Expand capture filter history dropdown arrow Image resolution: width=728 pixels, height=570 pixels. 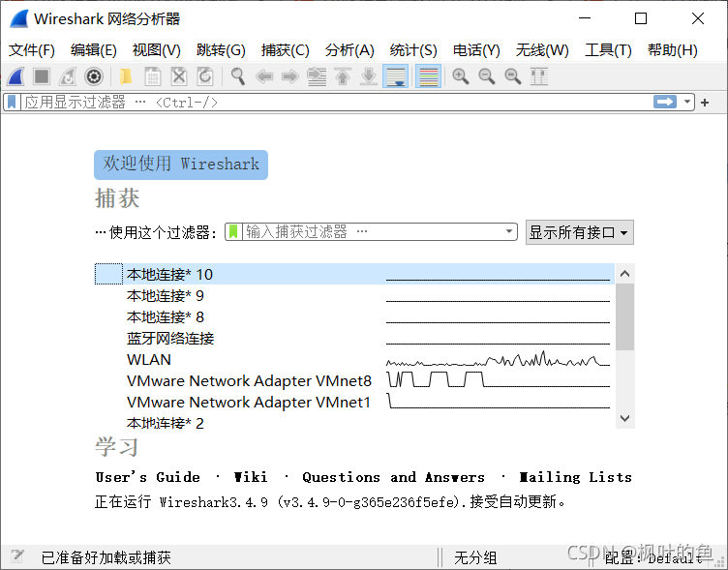509,231
